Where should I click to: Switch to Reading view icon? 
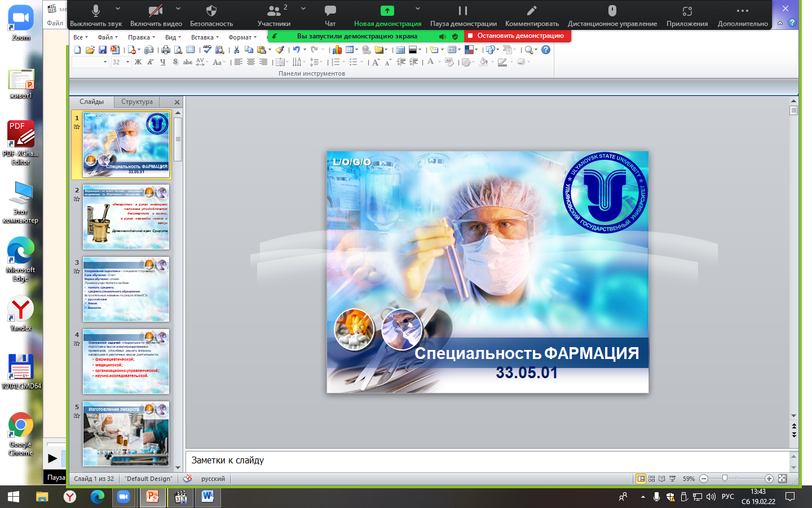tap(662, 479)
